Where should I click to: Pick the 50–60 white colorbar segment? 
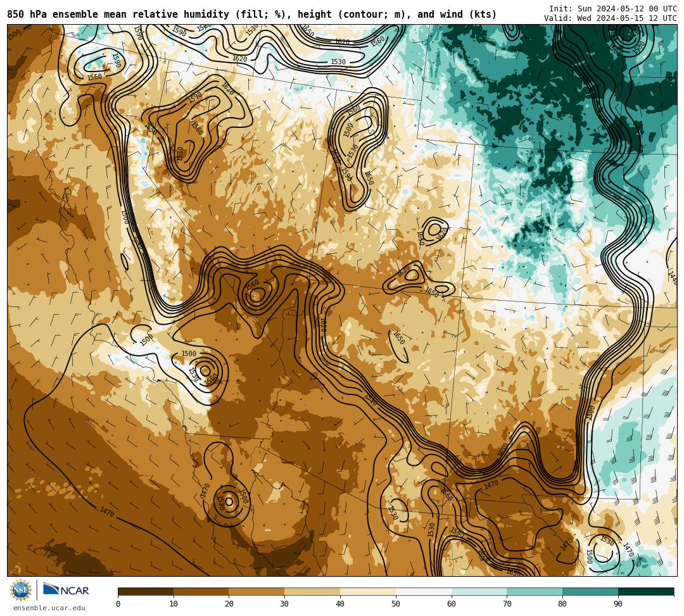(x=424, y=591)
